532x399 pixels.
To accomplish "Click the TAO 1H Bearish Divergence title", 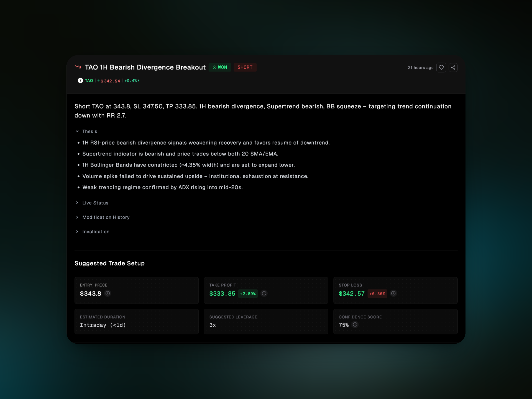I will click(x=145, y=67).
